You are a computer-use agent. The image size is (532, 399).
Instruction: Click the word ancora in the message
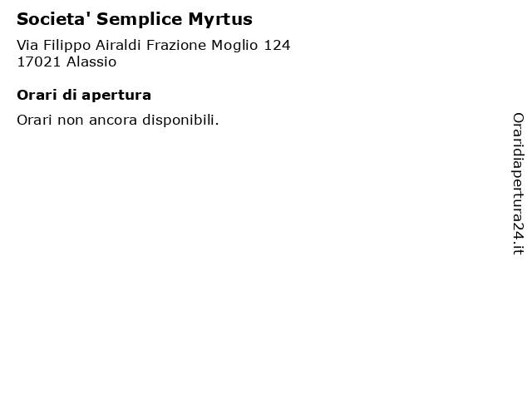pos(113,121)
